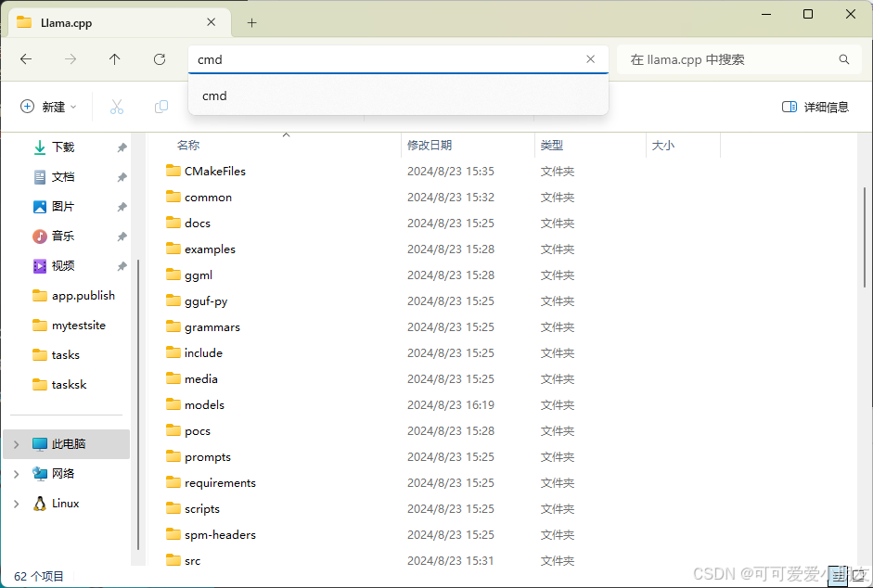Open tasksk folder in sidebar

click(59, 384)
